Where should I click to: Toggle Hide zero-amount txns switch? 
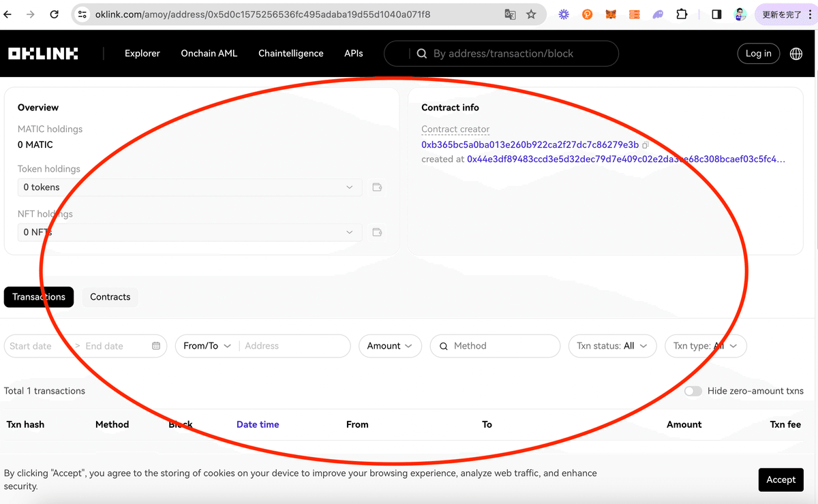693,391
